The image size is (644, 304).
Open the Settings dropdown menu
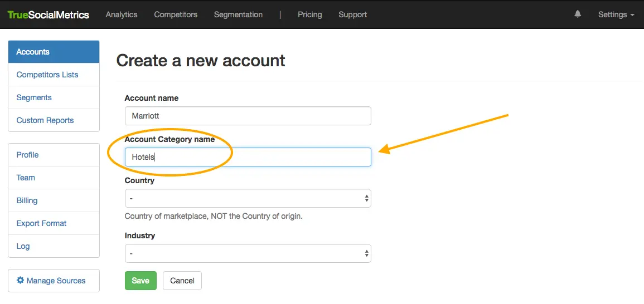616,14
